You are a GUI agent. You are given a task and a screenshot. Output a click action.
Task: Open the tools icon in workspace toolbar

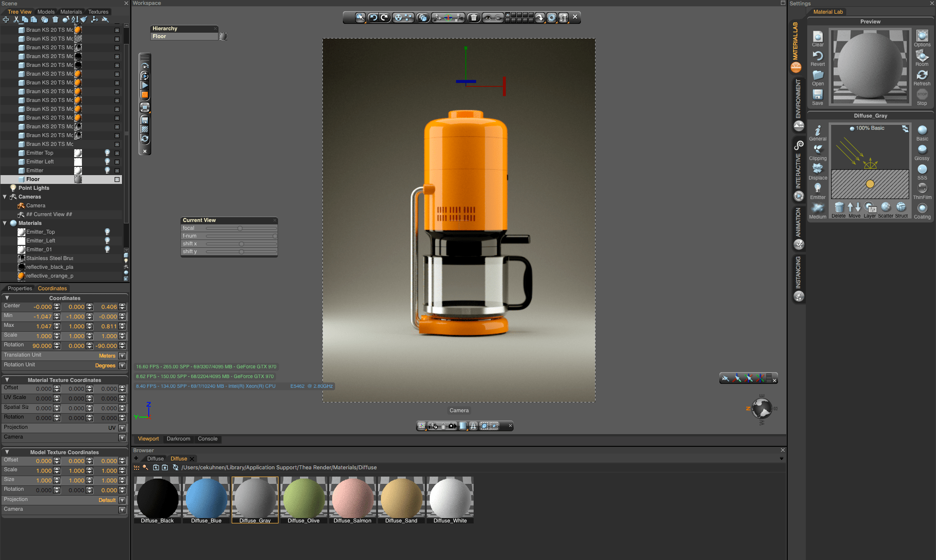563,18
